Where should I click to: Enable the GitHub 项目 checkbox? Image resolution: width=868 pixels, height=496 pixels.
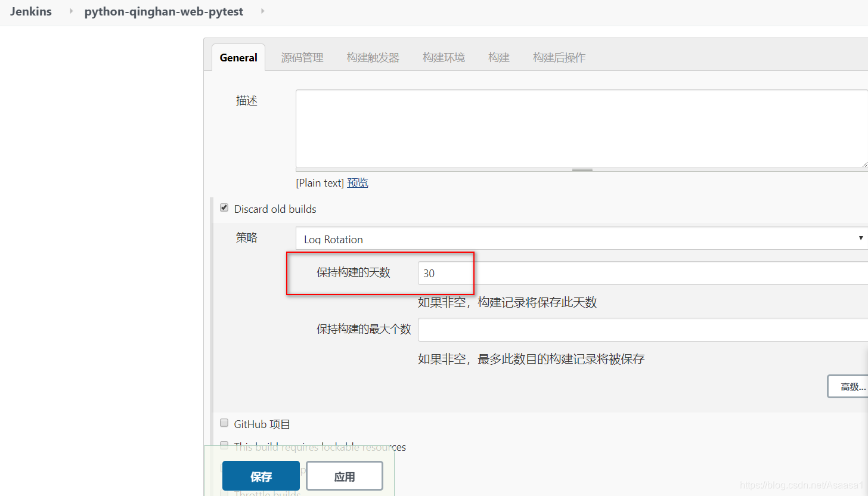point(224,423)
